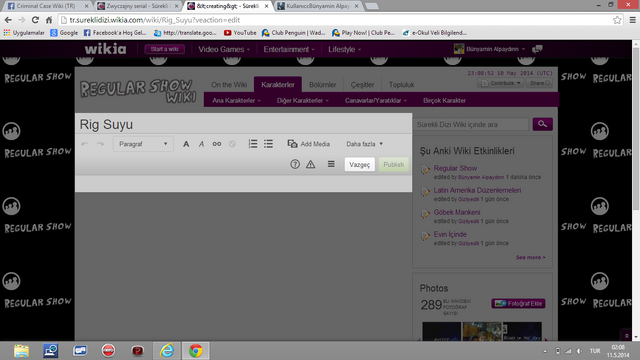Open the editor notices warning icon
The image size is (640, 360).
click(311, 164)
